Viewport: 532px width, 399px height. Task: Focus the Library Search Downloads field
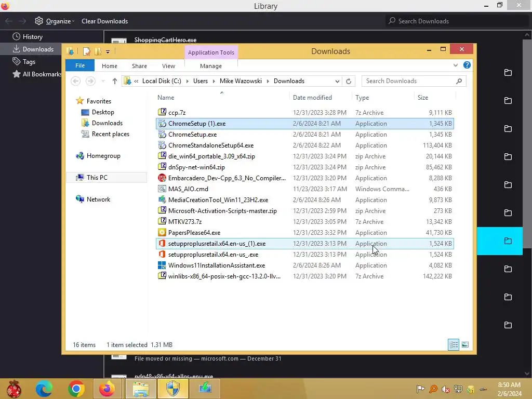(456, 21)
